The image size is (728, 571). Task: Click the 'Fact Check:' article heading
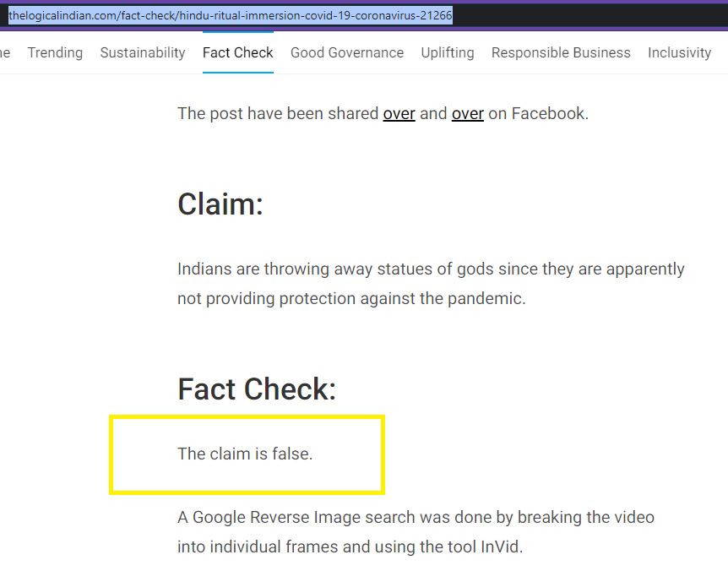click(x=256, y=389)
